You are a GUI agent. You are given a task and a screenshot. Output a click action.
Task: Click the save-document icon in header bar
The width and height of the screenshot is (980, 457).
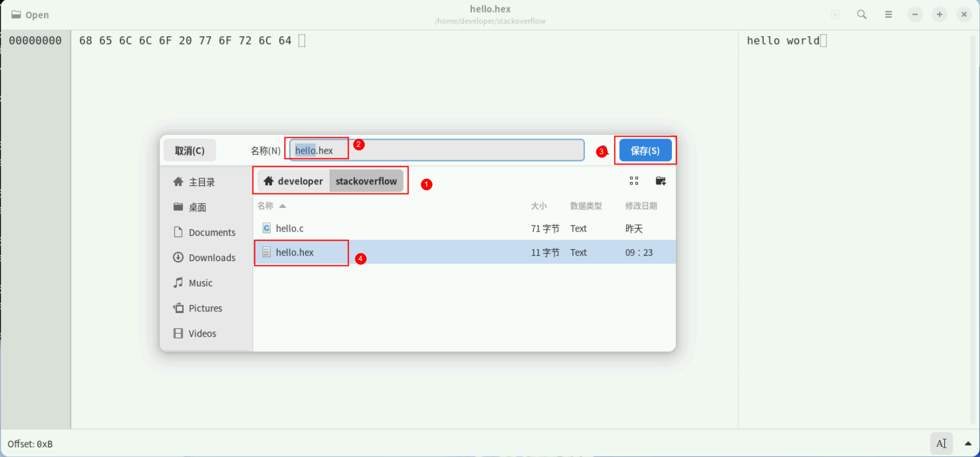[x=836, y=15]
